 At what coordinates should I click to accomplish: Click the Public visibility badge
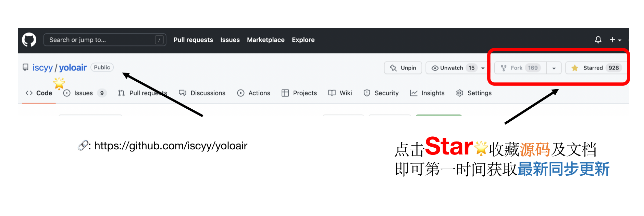coord(102,67)
